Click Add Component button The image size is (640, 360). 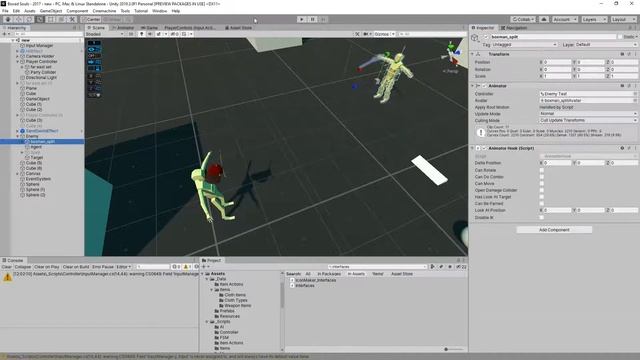click(554, 230)
